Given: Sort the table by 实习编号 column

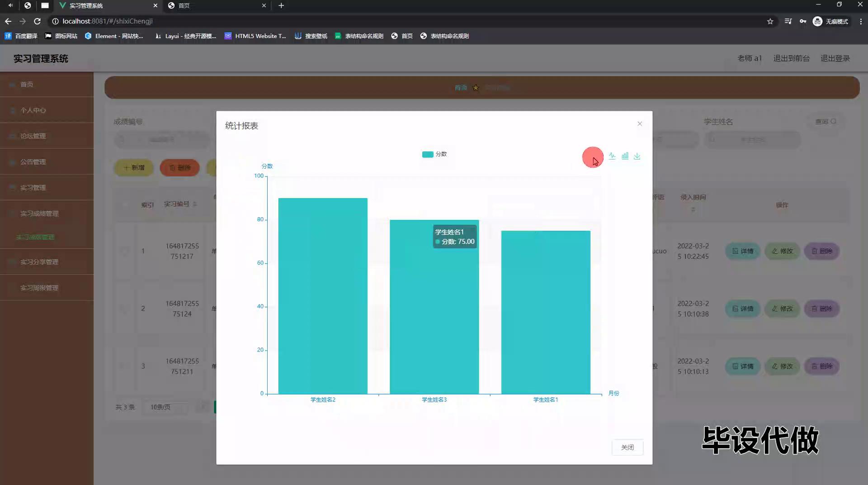Looking at the screenshot, I should coord(195,204).
